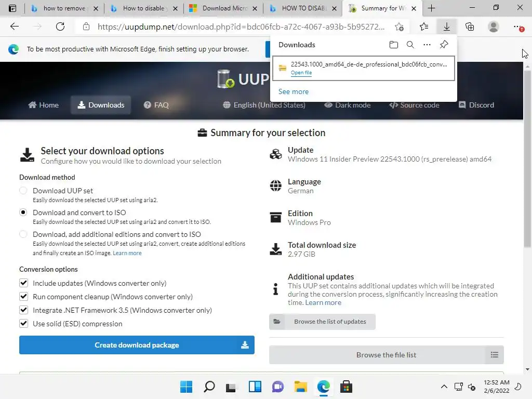Screen dimensions: 532x399
Task: Close the 'Download Micro' tab
Action: click(255, 8)
